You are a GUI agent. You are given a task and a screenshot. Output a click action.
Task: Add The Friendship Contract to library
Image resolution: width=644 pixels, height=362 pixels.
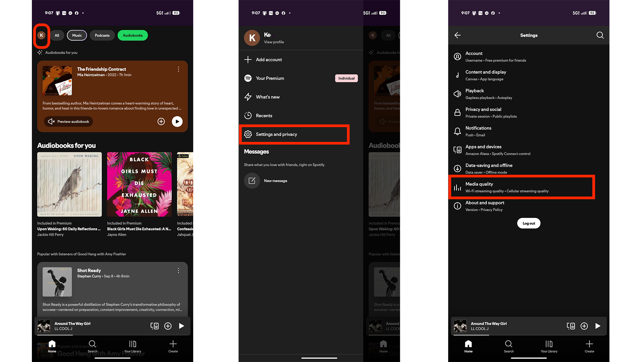[x=161, y=121]
